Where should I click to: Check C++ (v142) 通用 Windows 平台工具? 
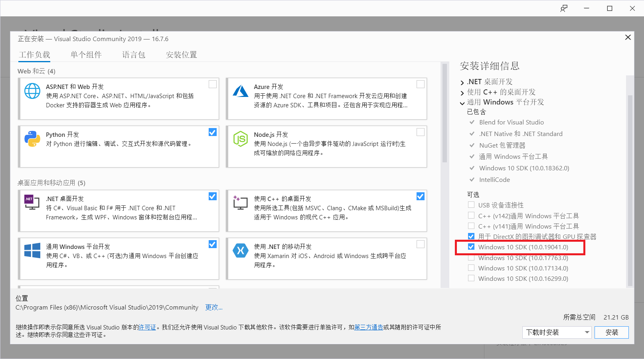pos(471,215)
